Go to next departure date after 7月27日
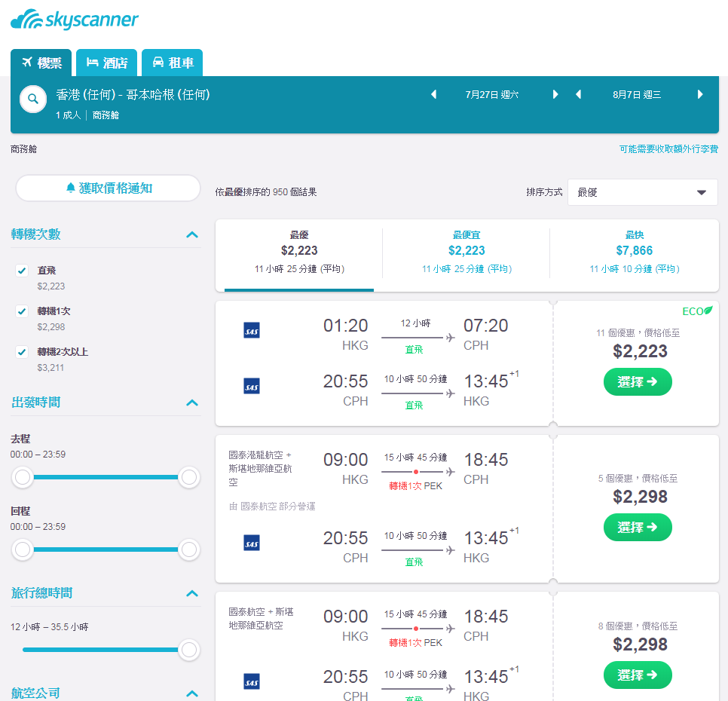Screen dimensions: 728x701 555,95
